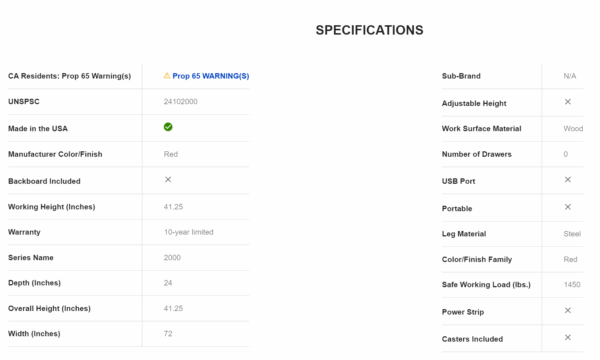
Task: Click the X icon for Backboard Included
Action: (x=168, y=179)
